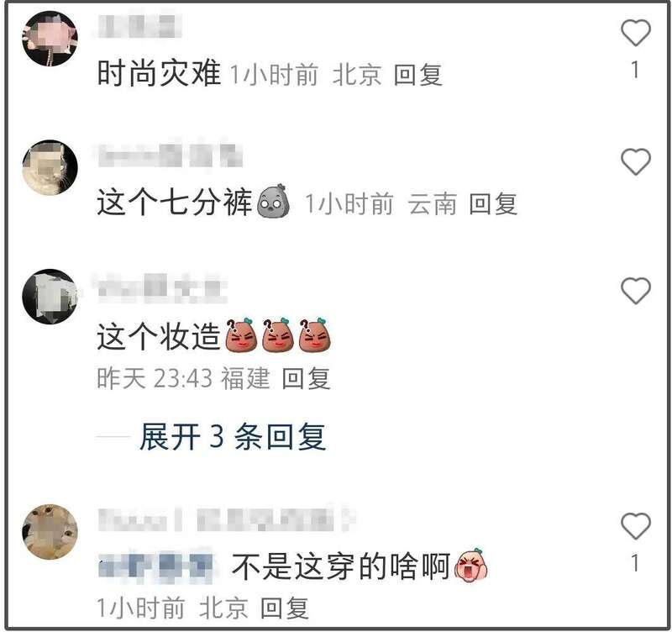Open username above 这个妆造 comment
The image size is (672, 632).
pos(162,286)
